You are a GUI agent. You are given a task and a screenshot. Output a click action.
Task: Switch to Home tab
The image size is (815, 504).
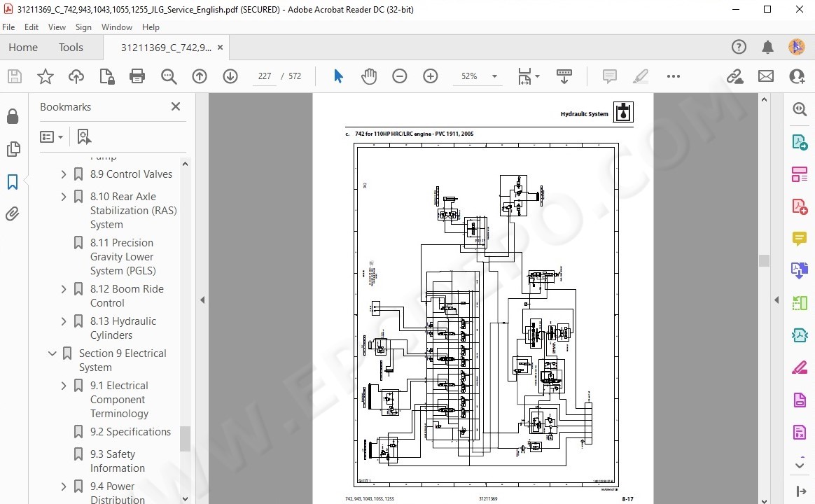(x=23, y=48)
